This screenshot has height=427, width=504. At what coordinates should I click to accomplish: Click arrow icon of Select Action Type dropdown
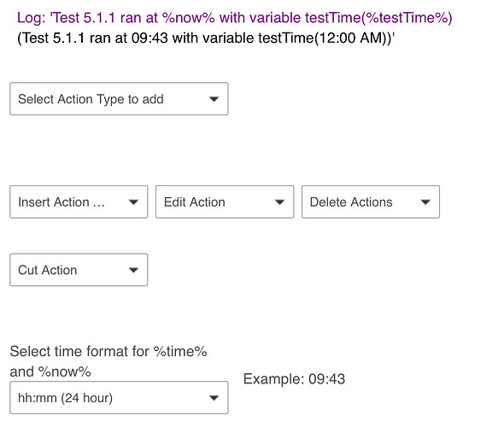pyautogui.click(x=214, y=99)
